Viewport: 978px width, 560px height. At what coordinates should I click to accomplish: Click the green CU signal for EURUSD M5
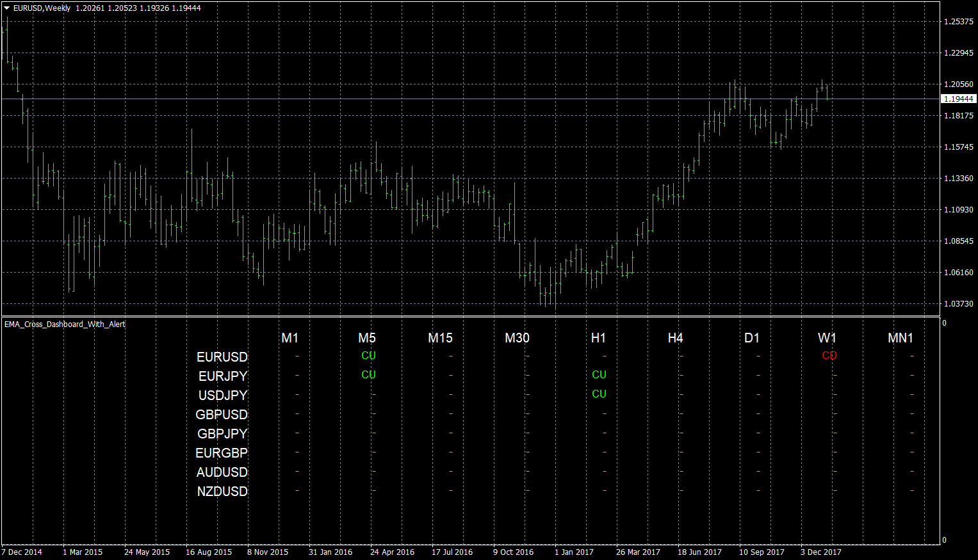click(368, 356)
